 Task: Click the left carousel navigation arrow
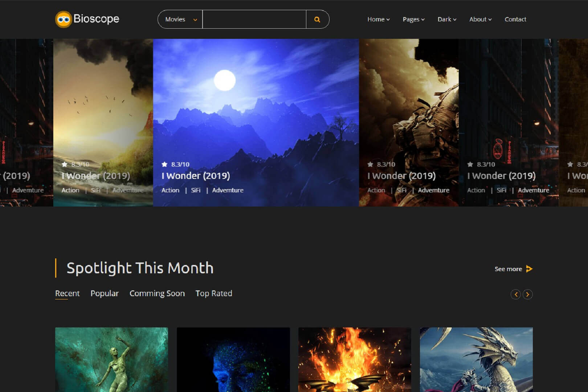click(516, 294)
